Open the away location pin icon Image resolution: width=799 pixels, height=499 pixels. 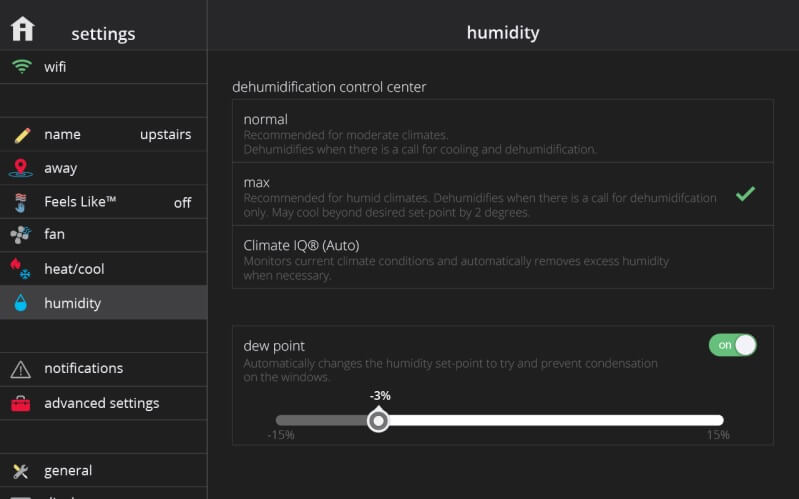click(x=21, y=168)
